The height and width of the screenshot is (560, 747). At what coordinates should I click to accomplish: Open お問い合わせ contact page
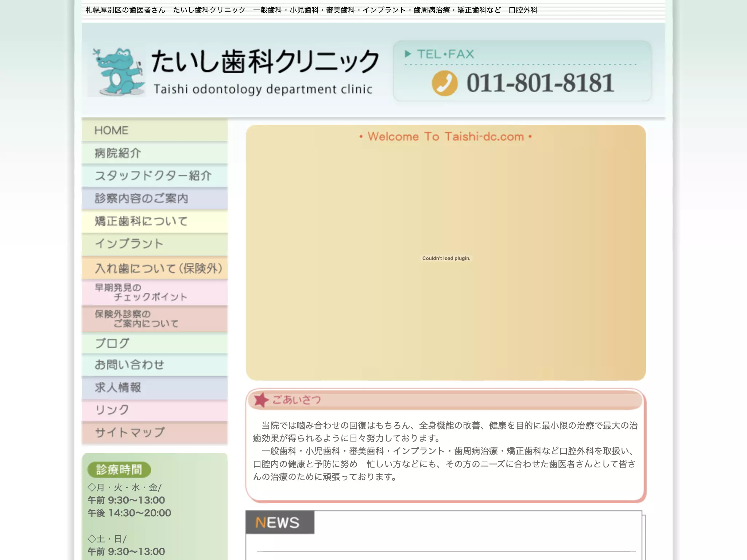(155, 365)
